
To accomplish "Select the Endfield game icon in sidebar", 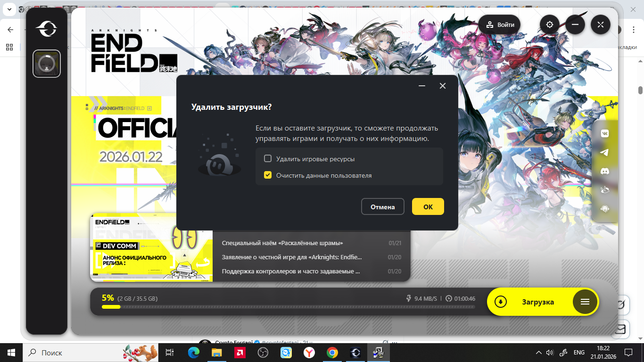I will (x=47, y=64).
